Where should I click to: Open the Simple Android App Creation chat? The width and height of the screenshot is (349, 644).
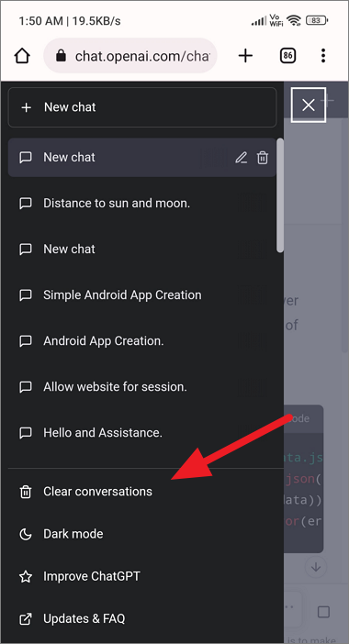tap(142, 294)
